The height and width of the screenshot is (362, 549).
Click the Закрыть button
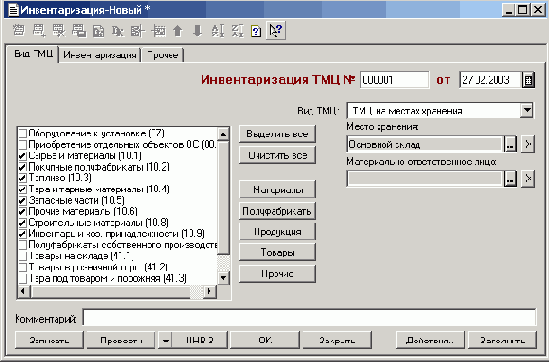click(x=337, y=340)
